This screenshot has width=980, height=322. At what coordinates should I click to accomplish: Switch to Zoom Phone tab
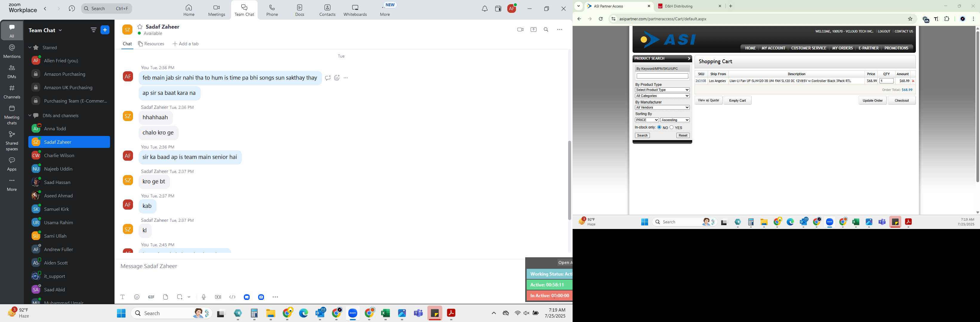click(272, 10)
